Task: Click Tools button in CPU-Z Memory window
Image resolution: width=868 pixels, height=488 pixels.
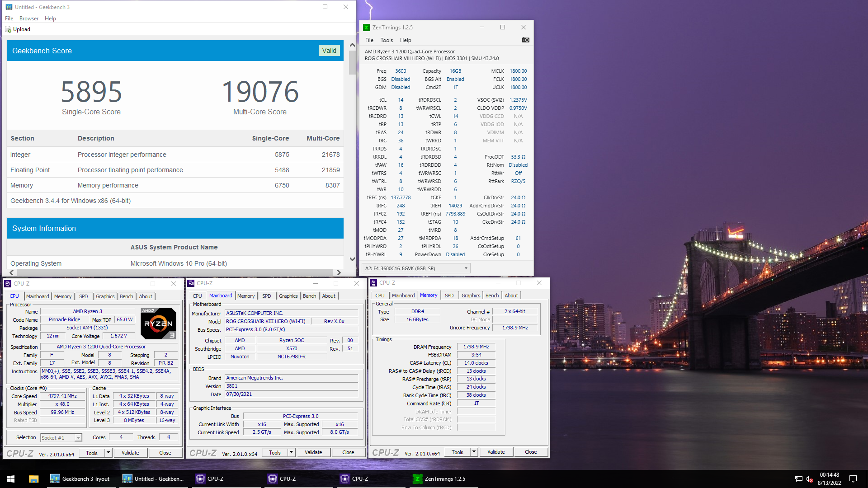Action: coord(458,452)
